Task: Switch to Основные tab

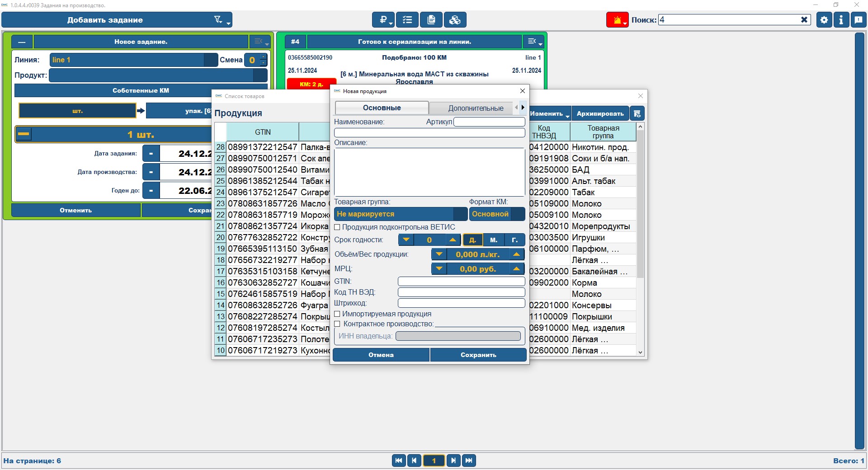Action: (382, 108)
